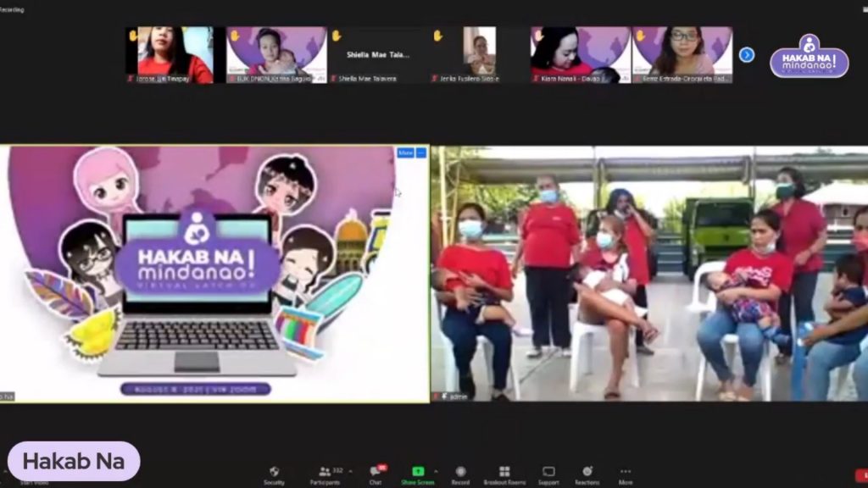The width and height of the screenshot is (868, 488).
Task: Open the Chat panel
Action: [376, 475]
